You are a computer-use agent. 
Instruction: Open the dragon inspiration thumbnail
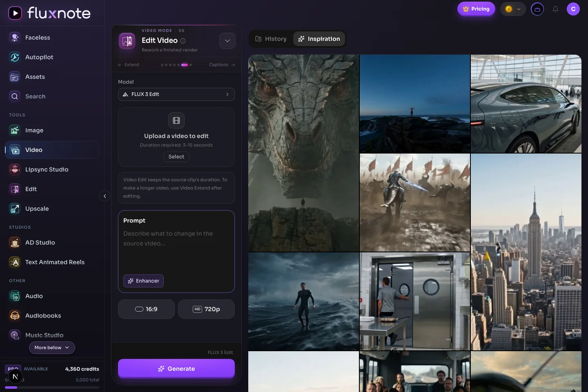[304, 153]
